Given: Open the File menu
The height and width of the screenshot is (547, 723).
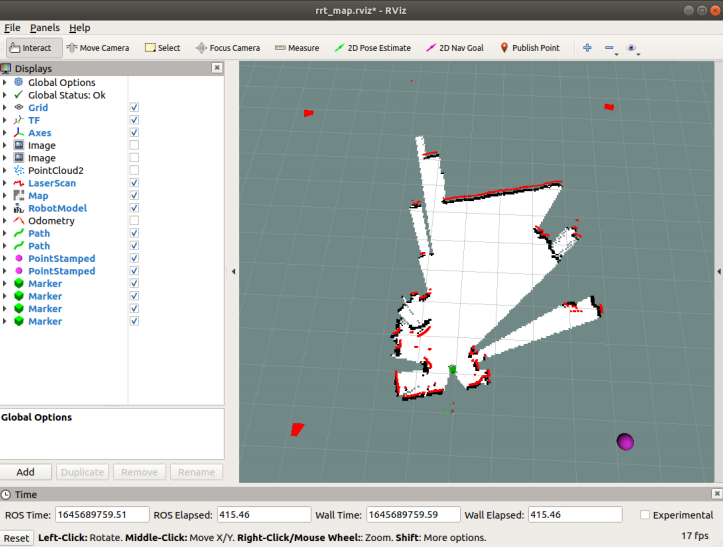Looking at the screenshot, I should click(12, 28).
